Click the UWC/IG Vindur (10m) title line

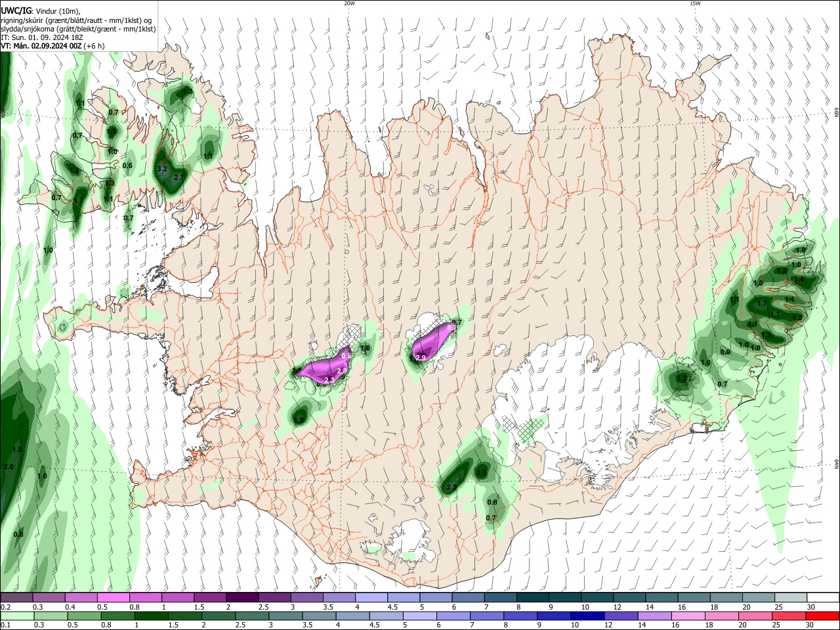[41, 10]
